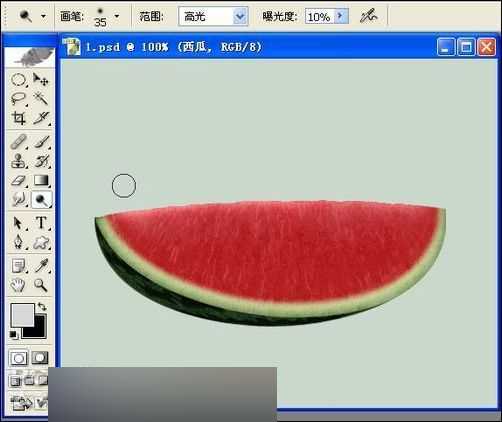
Task: Toggle the airbrush option in options bar
Action: pos(369,16)
